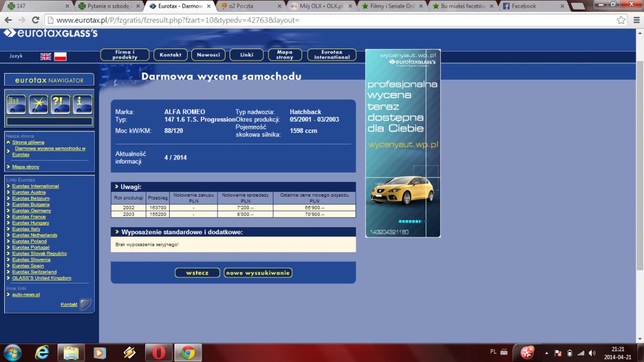
Task: Show hidden tray icons arrow
Action: [546, 353]
